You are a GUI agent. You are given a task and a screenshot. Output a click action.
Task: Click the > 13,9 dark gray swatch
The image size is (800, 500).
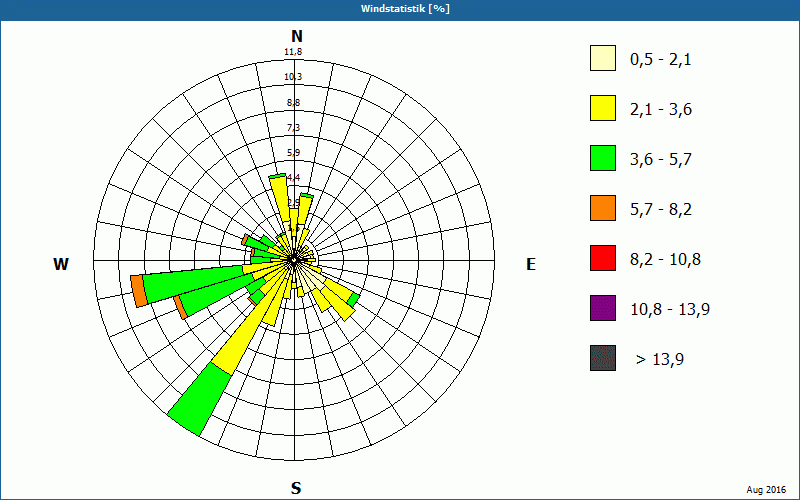(x=603, y=358)
